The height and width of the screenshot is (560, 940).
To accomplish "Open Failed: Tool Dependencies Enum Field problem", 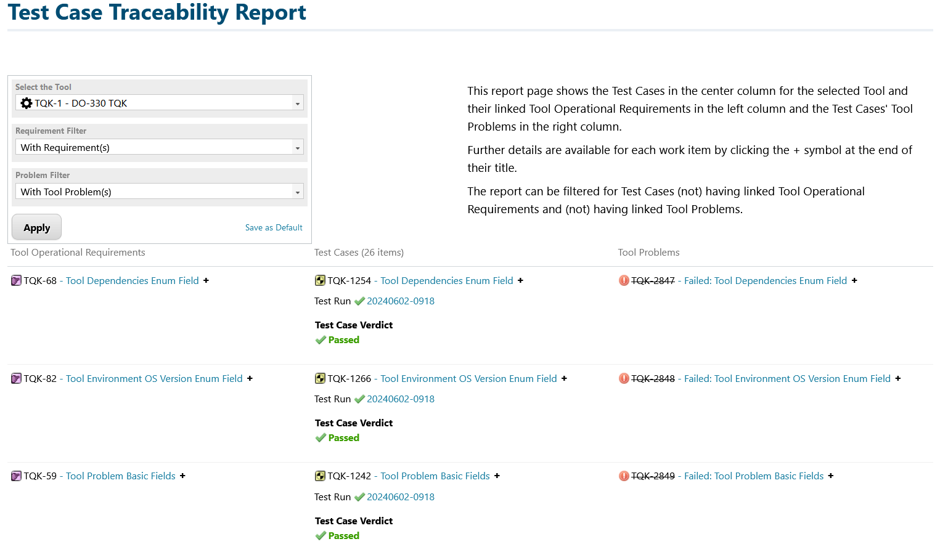I will pos(766,281).
